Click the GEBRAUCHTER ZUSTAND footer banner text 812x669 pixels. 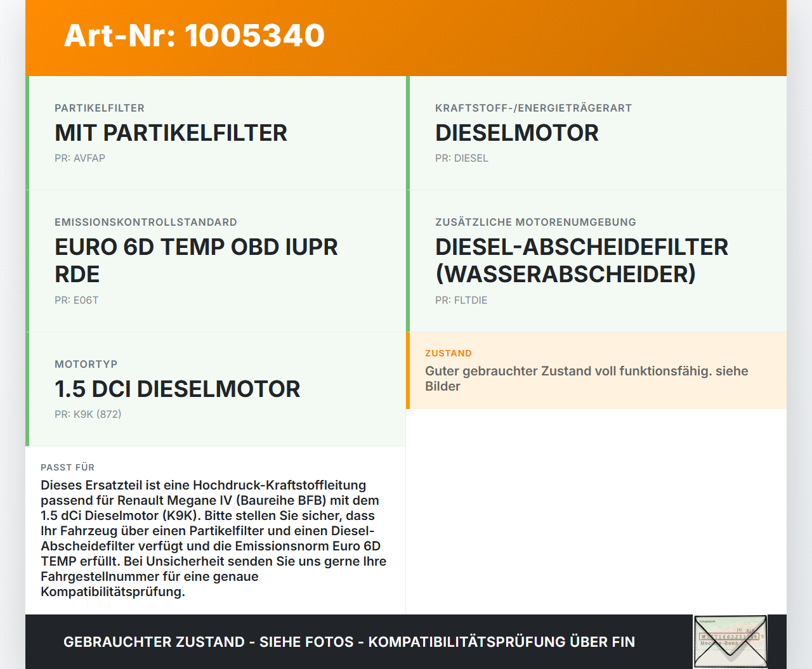(x=349, y=642)
